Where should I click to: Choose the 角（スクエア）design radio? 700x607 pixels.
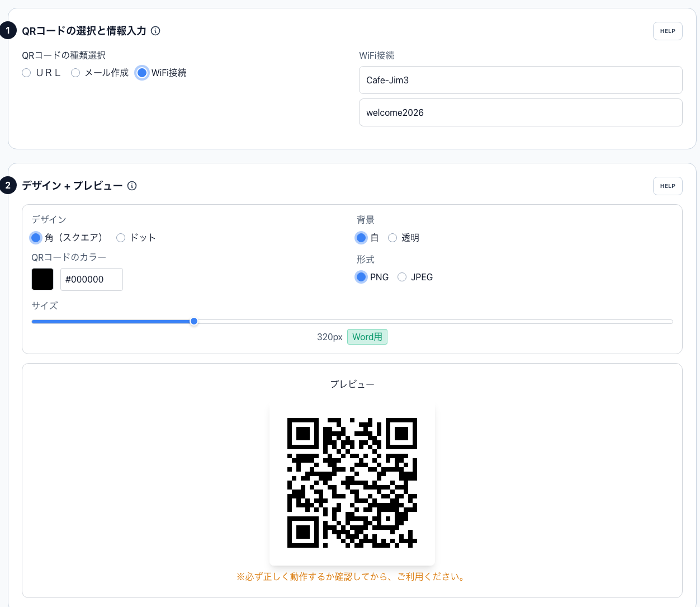pos(36,238)
